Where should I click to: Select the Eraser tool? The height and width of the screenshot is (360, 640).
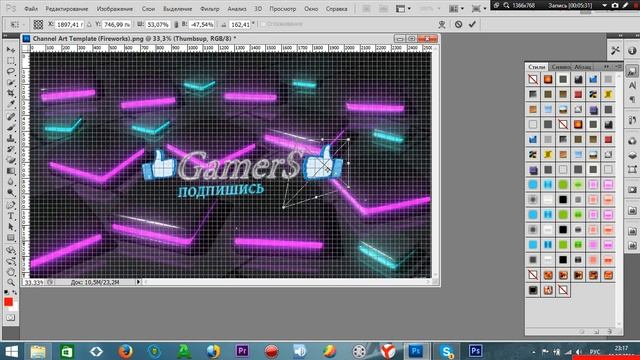pos(11,160)
